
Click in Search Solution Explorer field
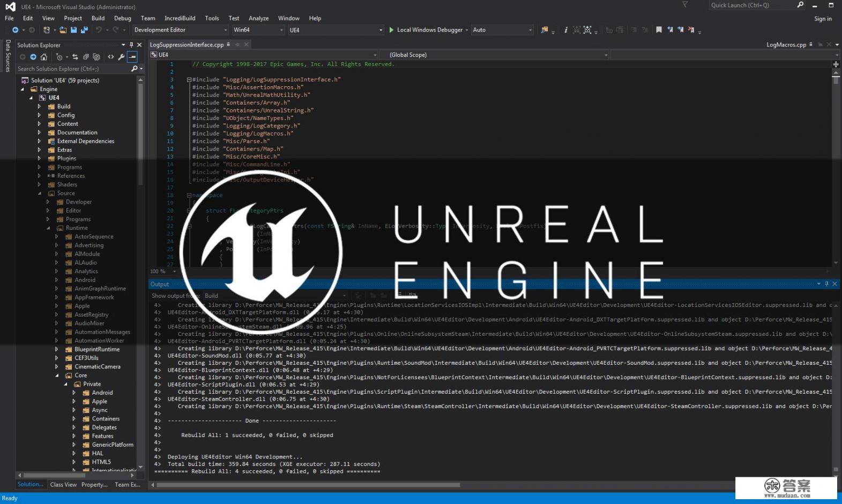point(74,69)
